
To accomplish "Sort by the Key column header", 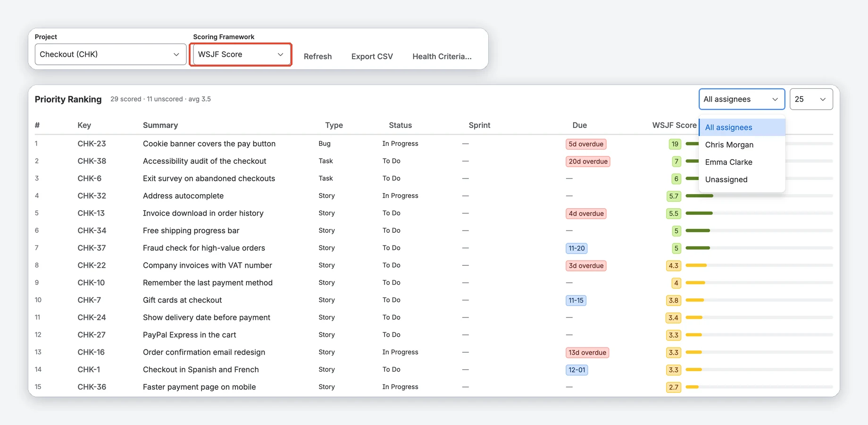I will coord(84,125).
